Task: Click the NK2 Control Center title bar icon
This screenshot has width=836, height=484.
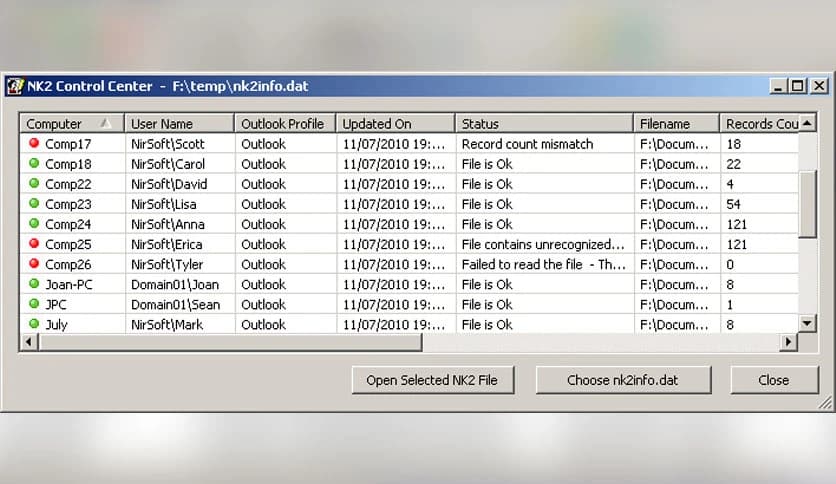Action: (15, 86)
